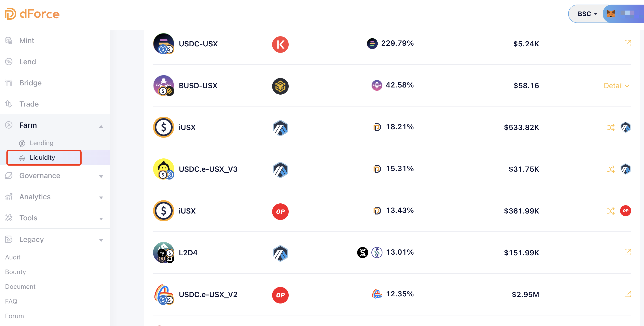Click shuffle icon on USDC.e-USX_V3 row

click(x=610, y=169)
